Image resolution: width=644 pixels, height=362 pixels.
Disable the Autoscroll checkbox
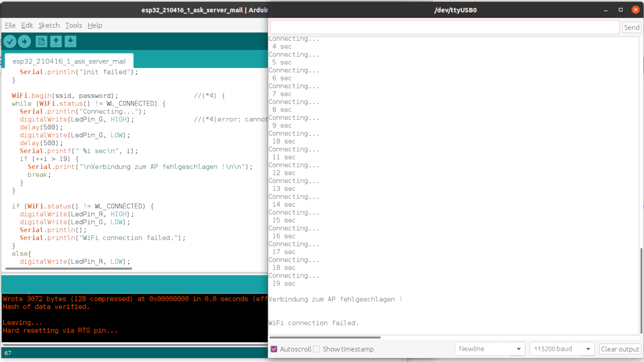click(274, 349)
